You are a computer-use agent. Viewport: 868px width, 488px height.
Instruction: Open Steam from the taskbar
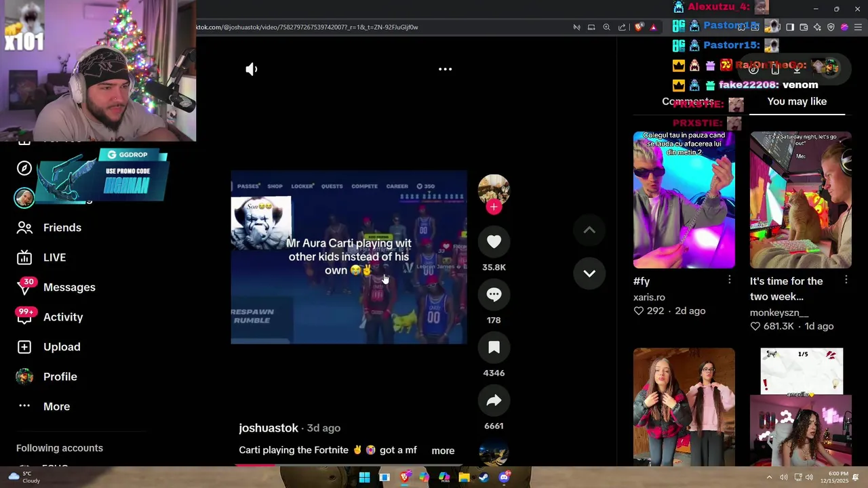484,477
